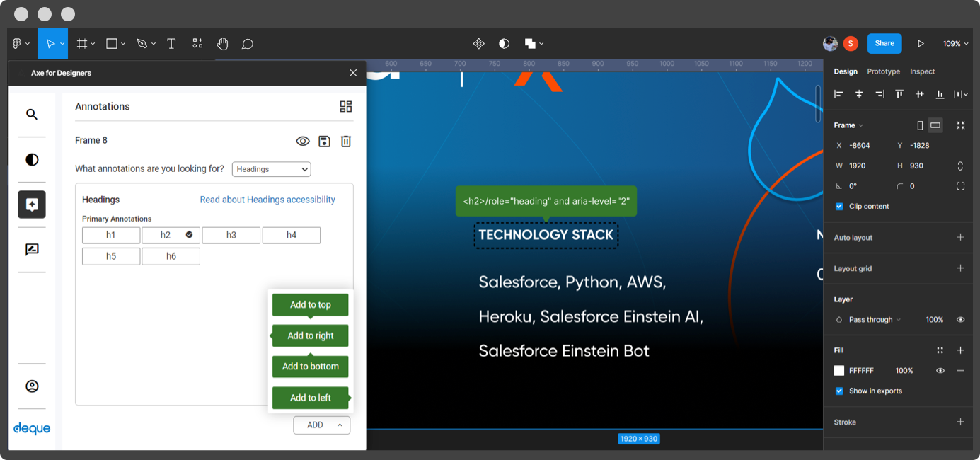Select the h2 primary annotation
Image resolution: width=980 pixels, height=460 pixels.
click(x=171, y=236)
